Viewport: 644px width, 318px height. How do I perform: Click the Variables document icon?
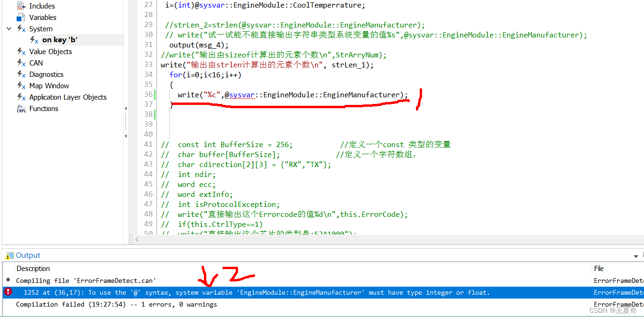click(21, 18)
